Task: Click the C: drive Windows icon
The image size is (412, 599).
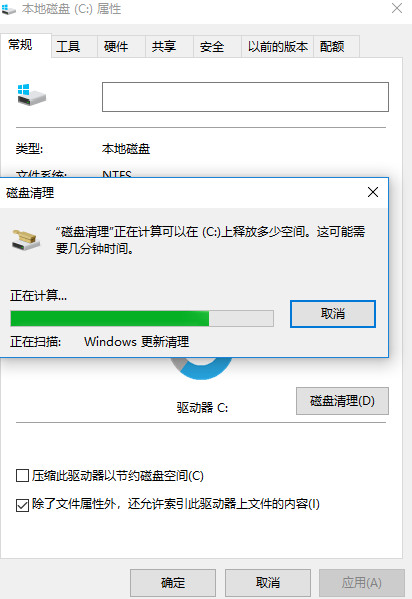Action: pos(31,95)
